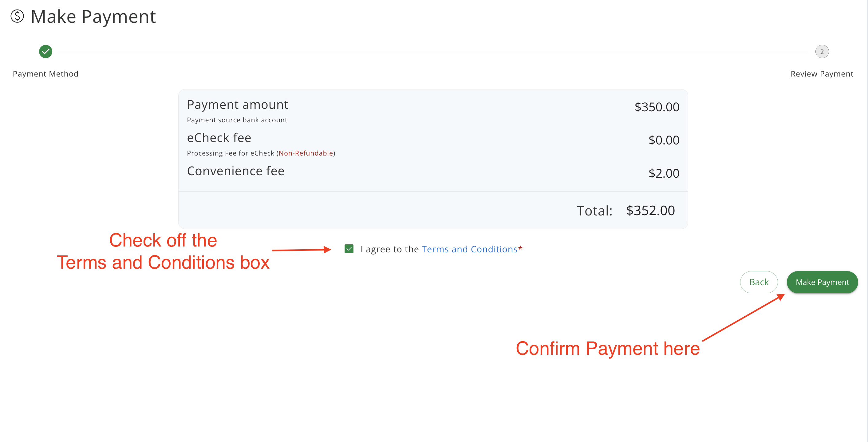Select the step 2 circle indicator

click(822, 52)
